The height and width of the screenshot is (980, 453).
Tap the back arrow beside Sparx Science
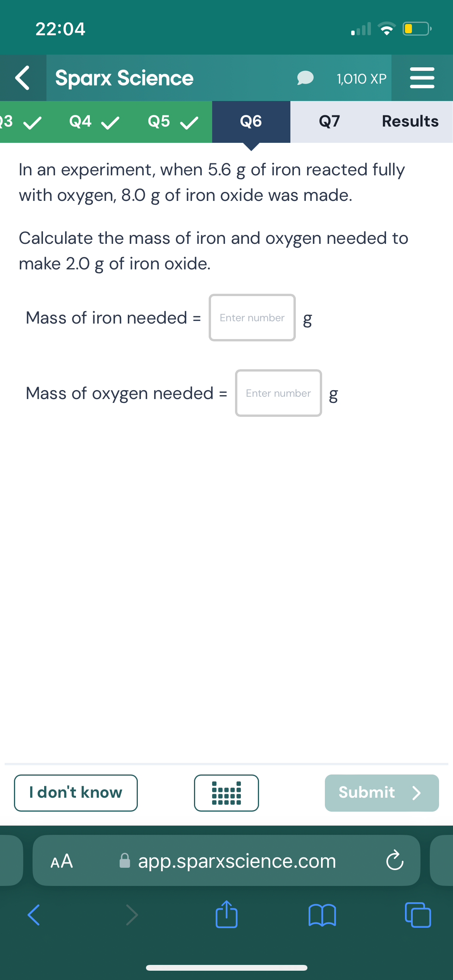pyautogui.click(x=22, y=78)
